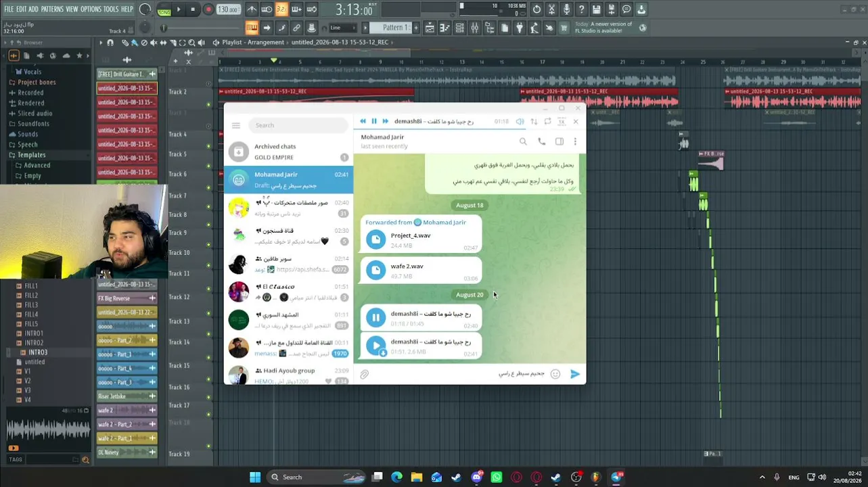Open the FL Studio shop cart icon
Viewport: 868px width, 487px height.
(x=564, y=28)
